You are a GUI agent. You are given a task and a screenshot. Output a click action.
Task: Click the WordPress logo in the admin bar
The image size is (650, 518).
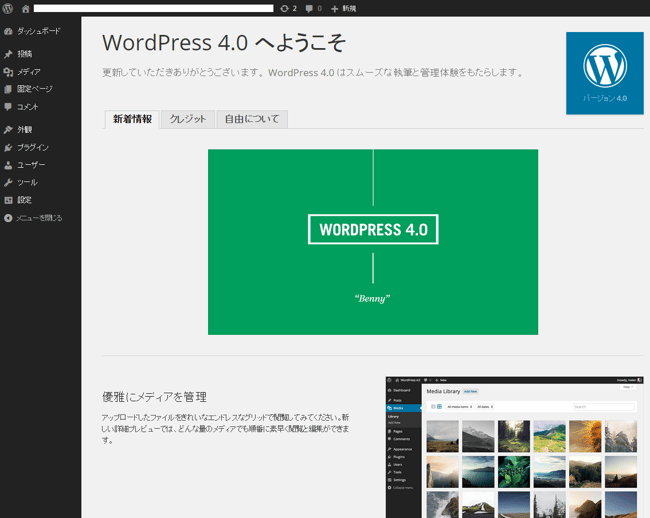(x=7, y=8)
